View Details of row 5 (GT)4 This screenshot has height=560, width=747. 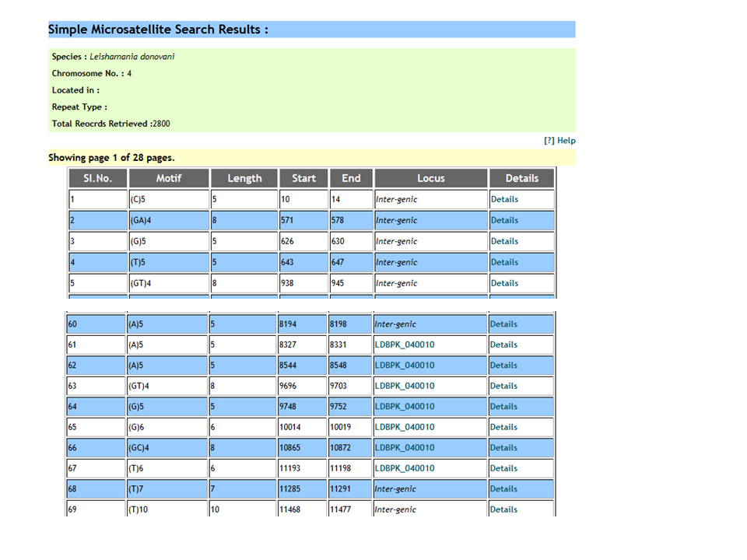click(504, 283)
